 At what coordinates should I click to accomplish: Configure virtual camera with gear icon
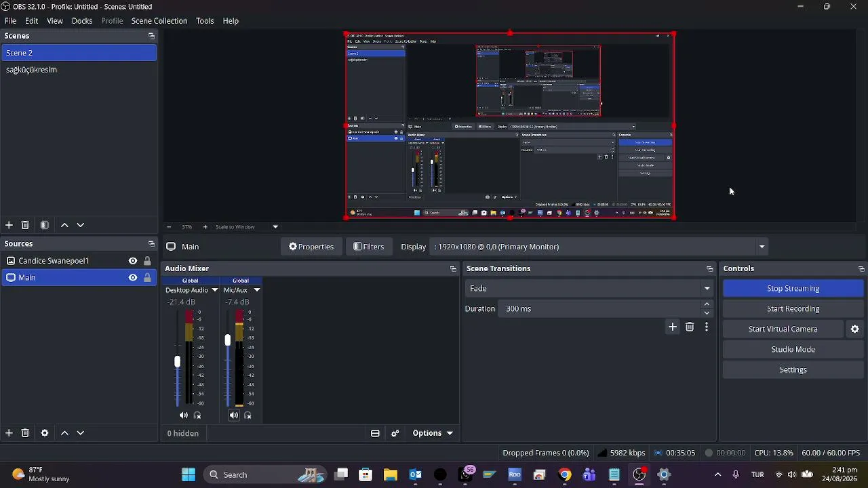(x=855, y=329)
